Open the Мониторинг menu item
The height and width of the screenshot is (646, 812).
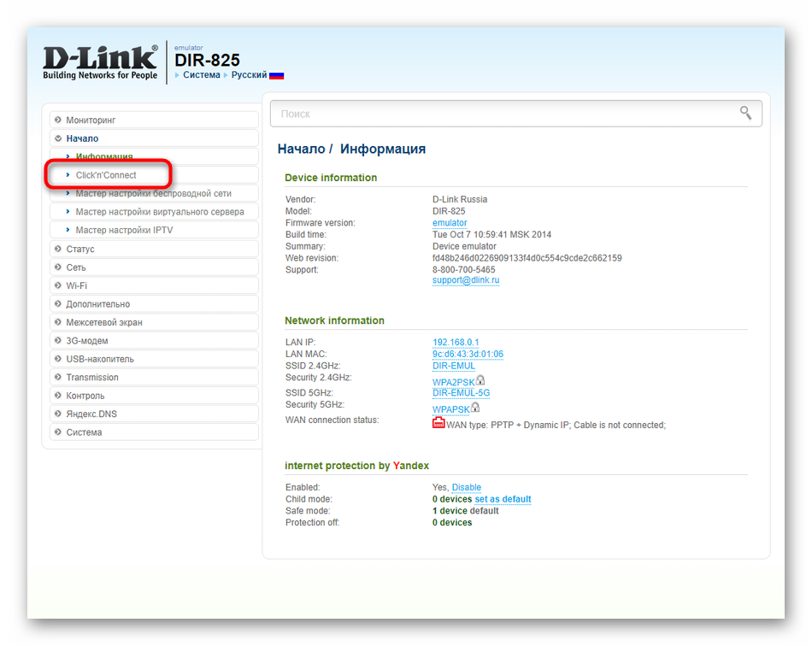[154, 120]
